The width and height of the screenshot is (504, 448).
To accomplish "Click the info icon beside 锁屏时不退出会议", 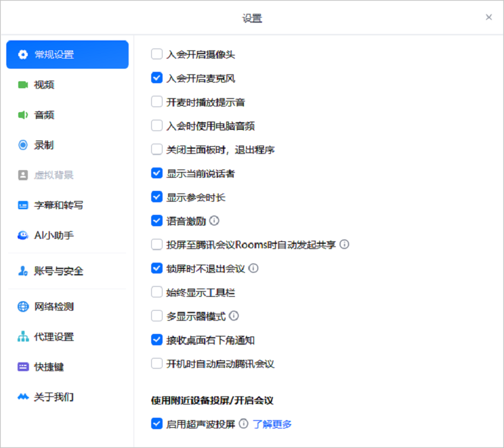I will pos(253,268).
